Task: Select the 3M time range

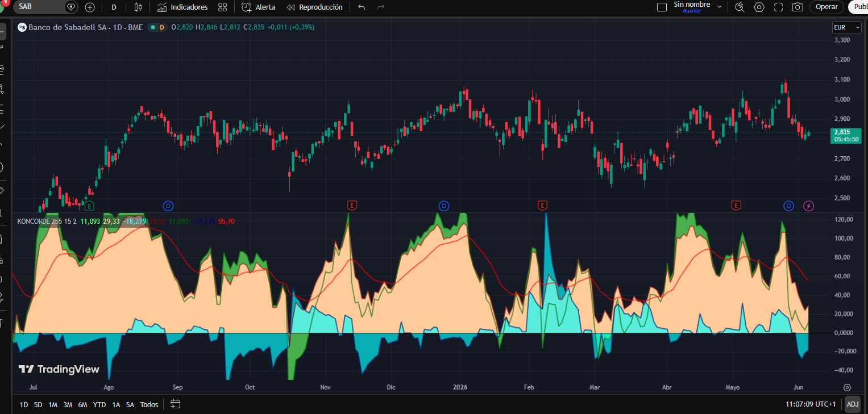Action: [x=68, y=405]
